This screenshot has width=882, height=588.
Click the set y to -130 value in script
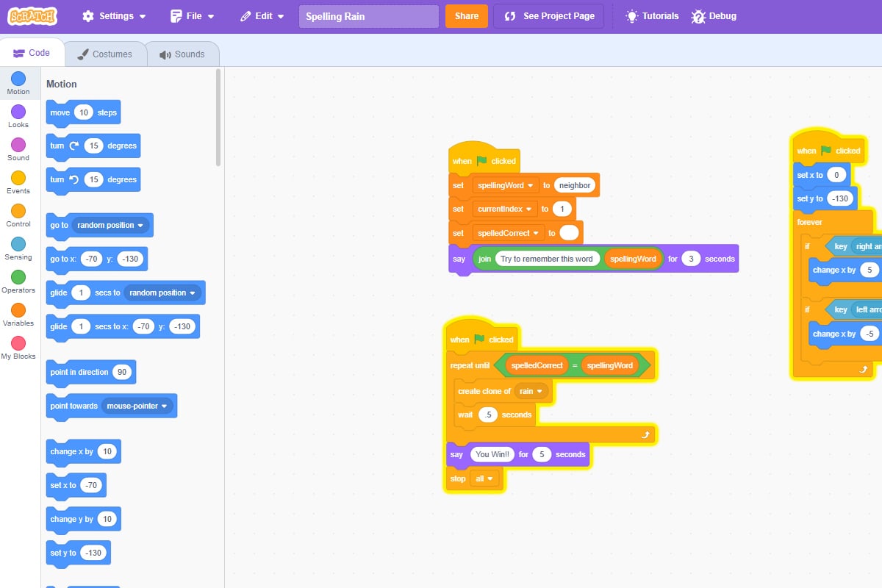[839, 198]
